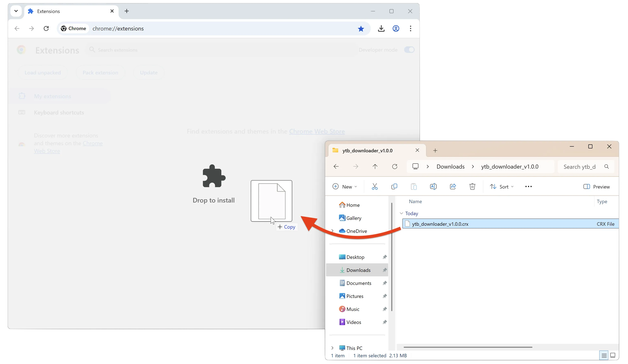Click the Cut scissors icon

click(375, 187)
